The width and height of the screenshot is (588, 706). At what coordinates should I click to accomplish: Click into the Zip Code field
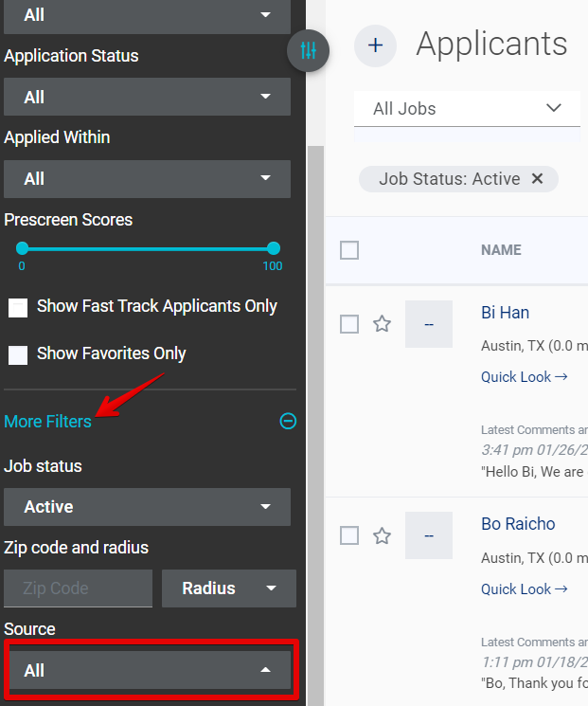pyautogui.click(x=79, y=588)
